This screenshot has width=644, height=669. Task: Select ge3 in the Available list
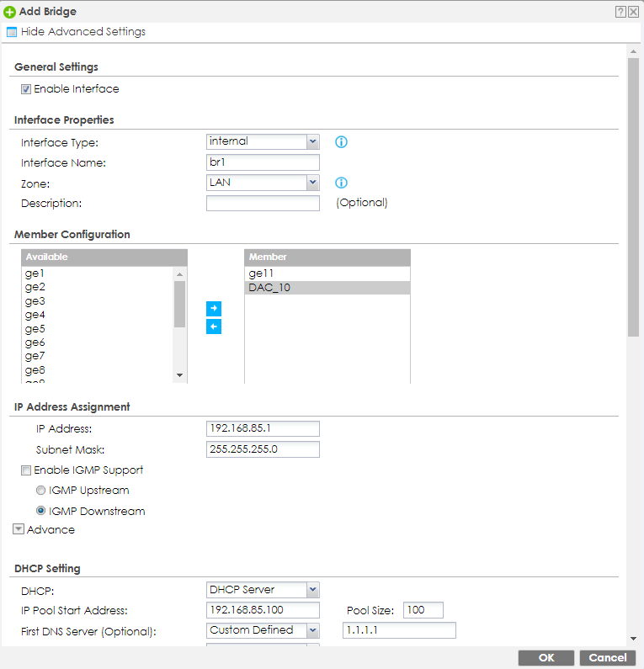(35, 301)
